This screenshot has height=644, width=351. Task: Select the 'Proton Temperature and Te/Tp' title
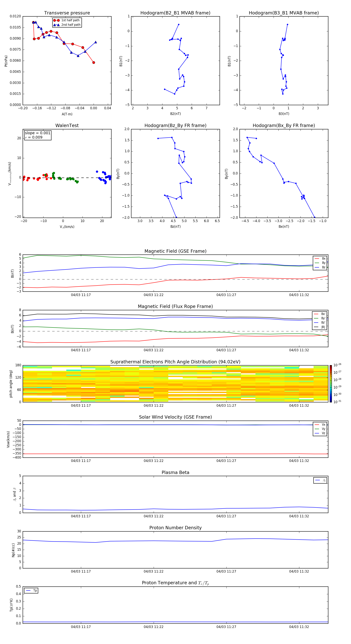click(175, 583)
